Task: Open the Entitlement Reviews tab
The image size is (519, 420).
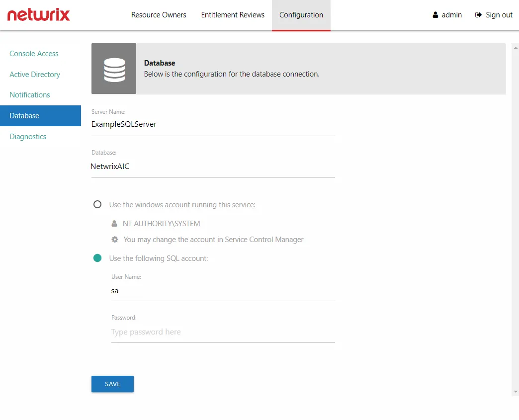Action: (233, 15)
